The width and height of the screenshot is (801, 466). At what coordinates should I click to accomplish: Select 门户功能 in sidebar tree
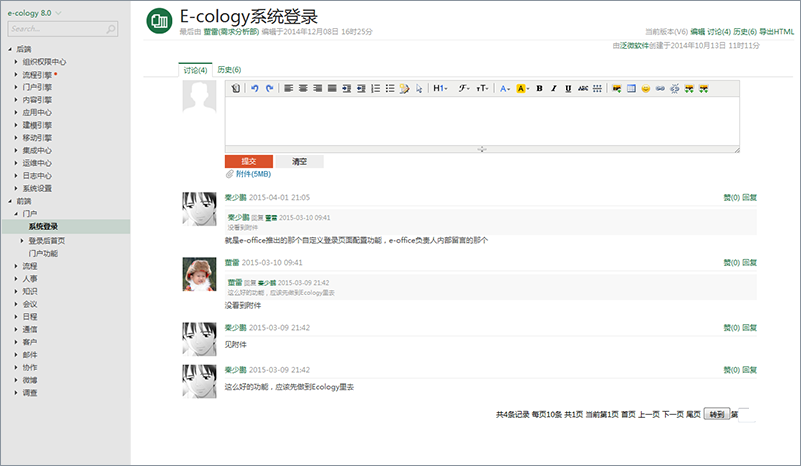[x=43, y=253]
